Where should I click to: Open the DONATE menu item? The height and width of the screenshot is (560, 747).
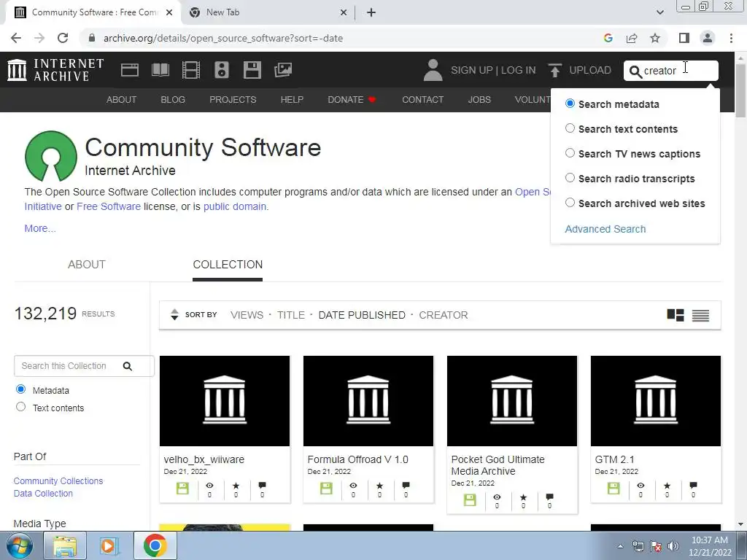352,99
